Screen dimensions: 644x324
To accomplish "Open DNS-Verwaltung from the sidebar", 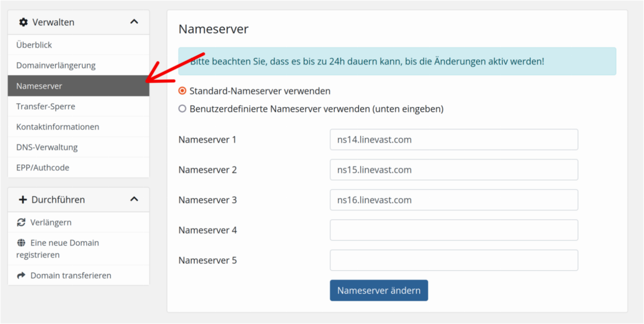I will click(47, 147).
